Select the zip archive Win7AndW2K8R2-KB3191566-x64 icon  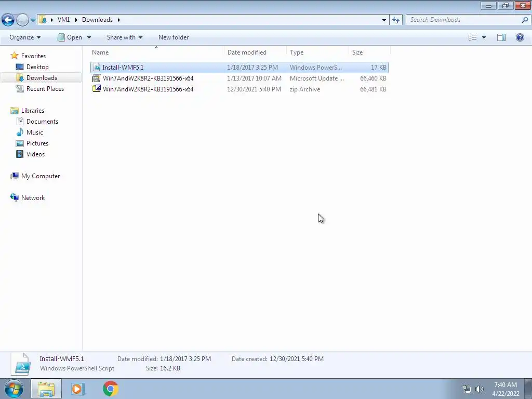(97, 89)
